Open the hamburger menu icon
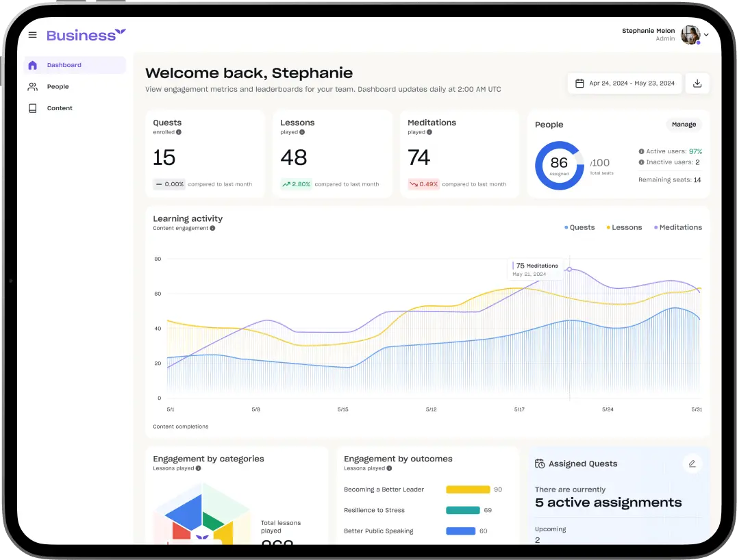Image resolution: width=737 pixels, height=560 pixels. point(32,35)
